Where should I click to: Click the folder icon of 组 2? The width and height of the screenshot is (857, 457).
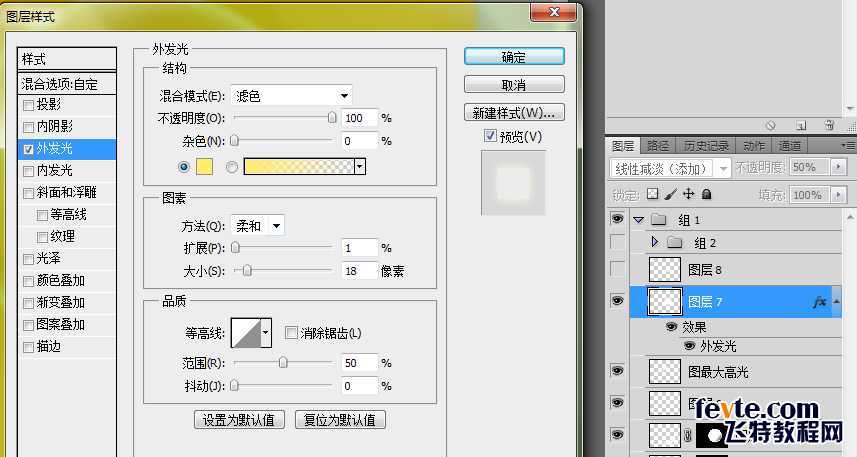pos(674,243)
